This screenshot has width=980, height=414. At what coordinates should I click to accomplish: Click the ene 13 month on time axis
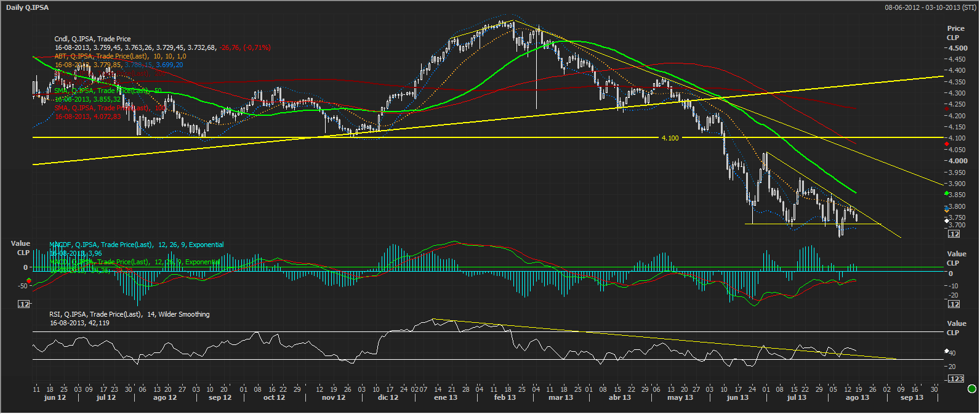coord(445,398)
